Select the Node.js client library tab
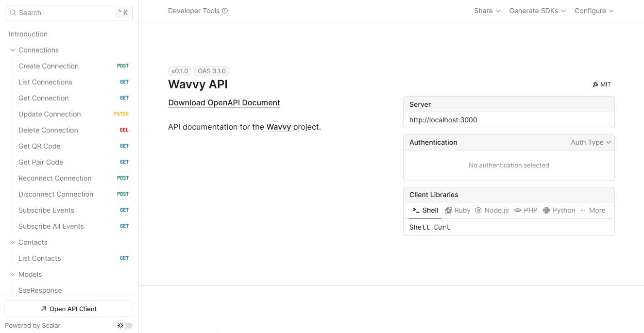Image resolution: width=644 pixels, height=333 pixels. point(492,210)
